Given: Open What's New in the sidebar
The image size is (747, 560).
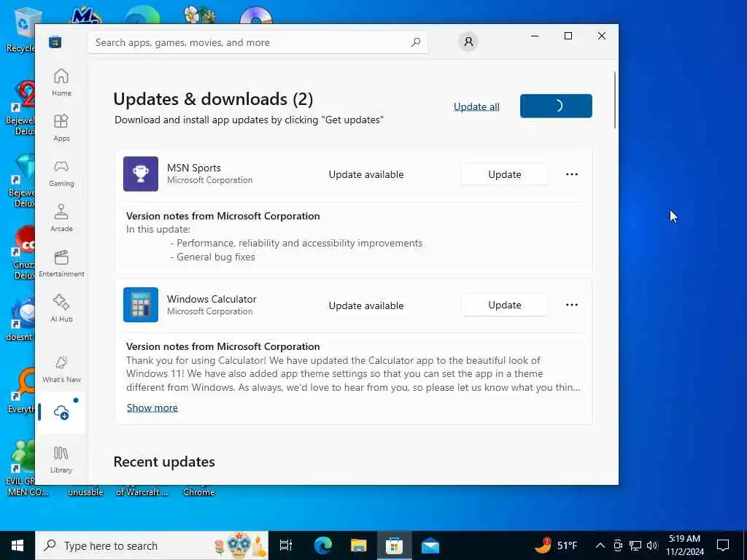Looking at the screenshot, I should click(61, 369).
